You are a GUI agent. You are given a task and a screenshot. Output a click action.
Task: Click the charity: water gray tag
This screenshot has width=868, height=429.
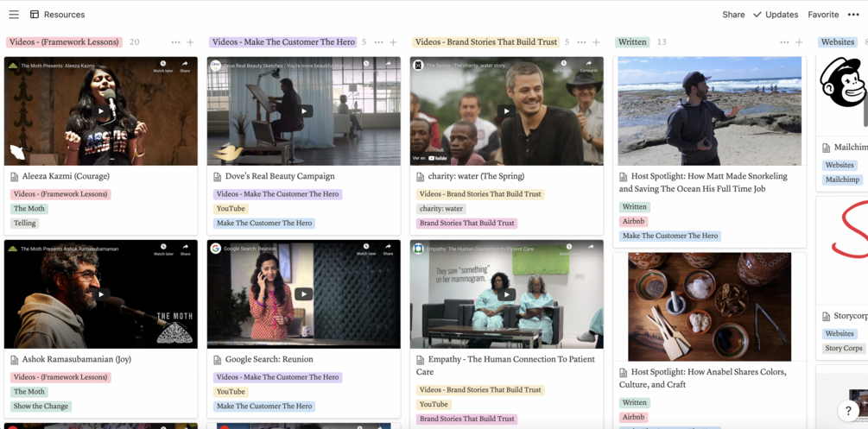(441, 209)
